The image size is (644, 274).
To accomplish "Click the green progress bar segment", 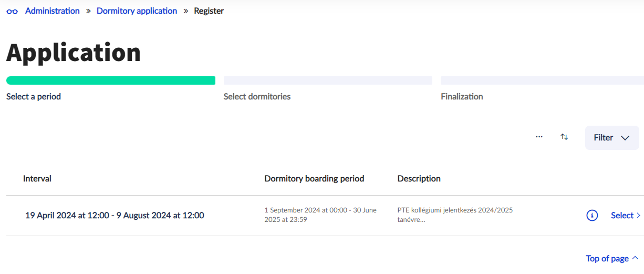I will point(111,80).
